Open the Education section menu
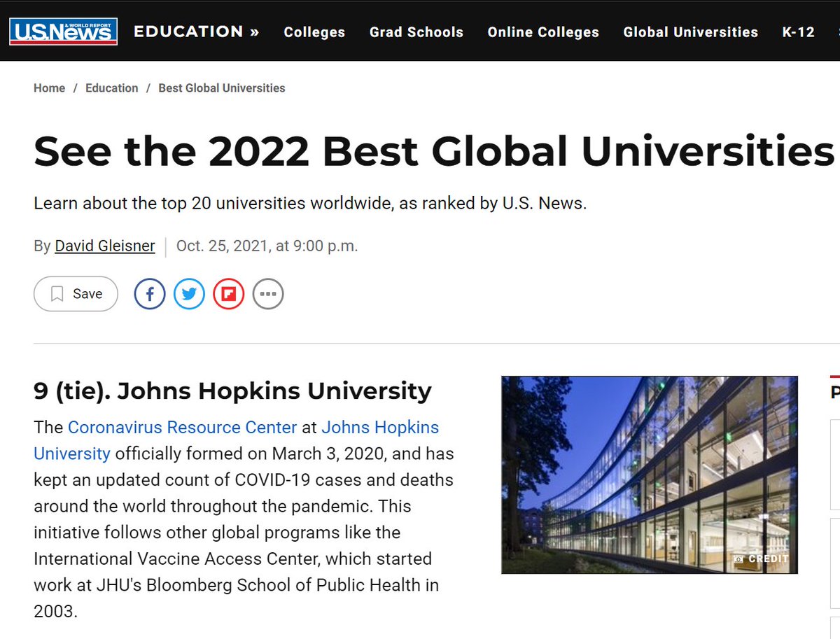The image size is (840, 639). pos(196,31)
